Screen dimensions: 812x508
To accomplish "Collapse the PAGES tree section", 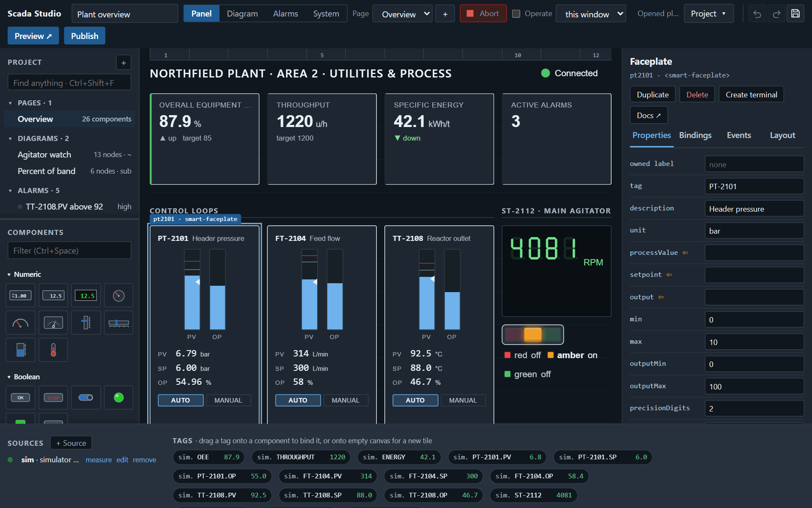I will 10,103.
